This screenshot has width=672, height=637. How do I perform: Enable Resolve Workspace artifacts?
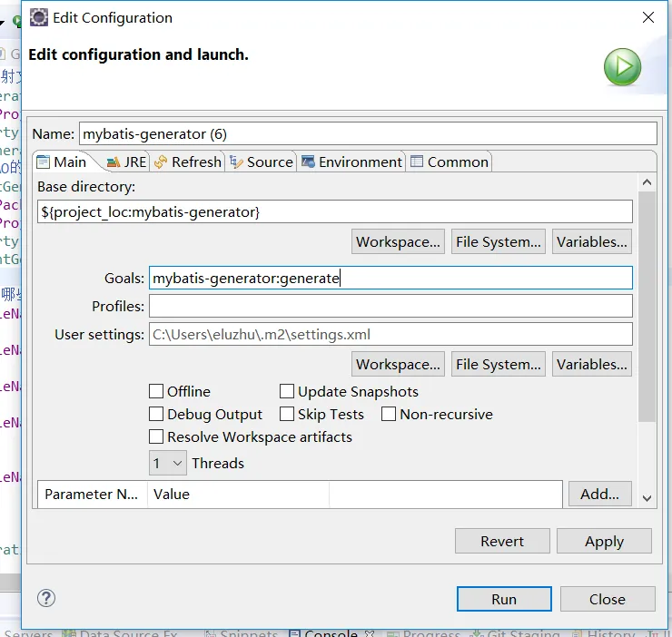tap(157, 437)
